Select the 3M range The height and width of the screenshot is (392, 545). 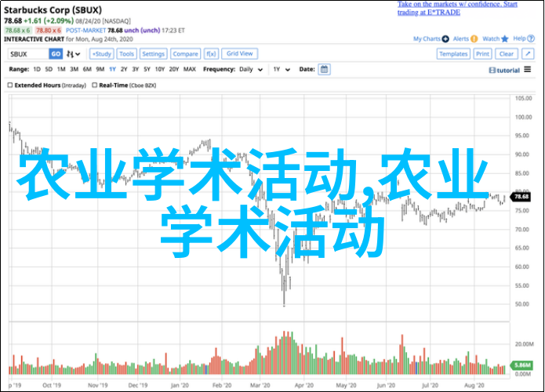point(74,69)
